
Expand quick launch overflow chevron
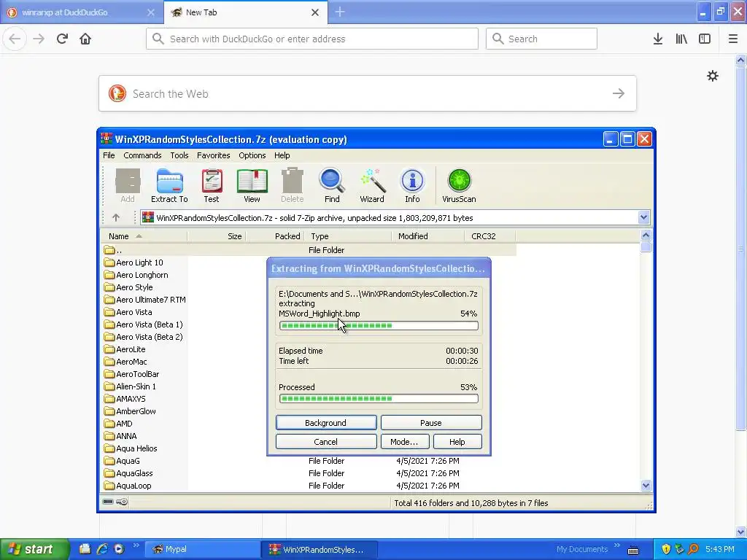(x=136, y=545)
